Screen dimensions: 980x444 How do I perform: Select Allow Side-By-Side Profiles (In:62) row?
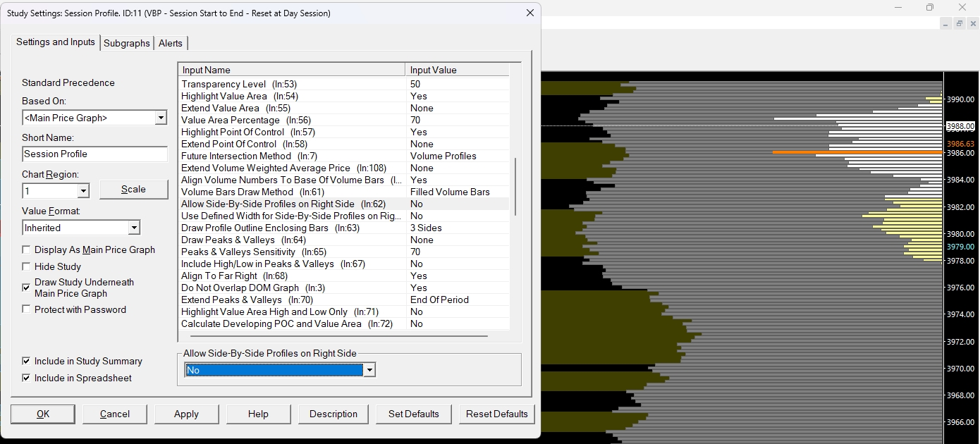pos(344,204)
